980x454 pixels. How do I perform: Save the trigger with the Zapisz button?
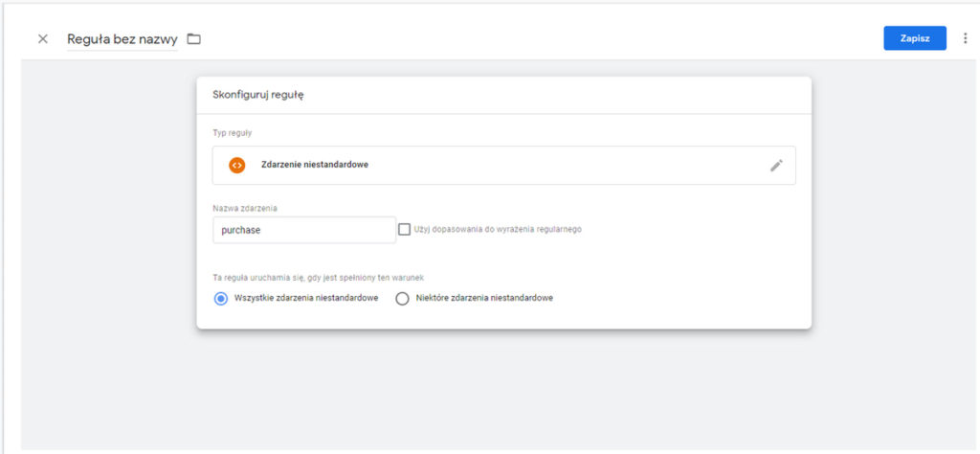coord(915,38)
